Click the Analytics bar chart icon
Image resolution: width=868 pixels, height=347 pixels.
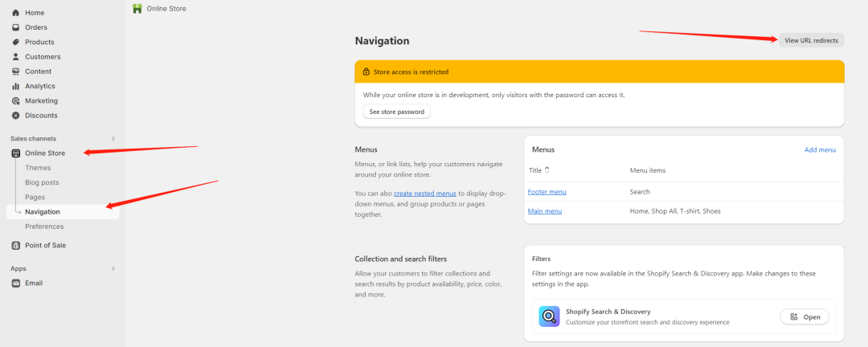point(15,86)
